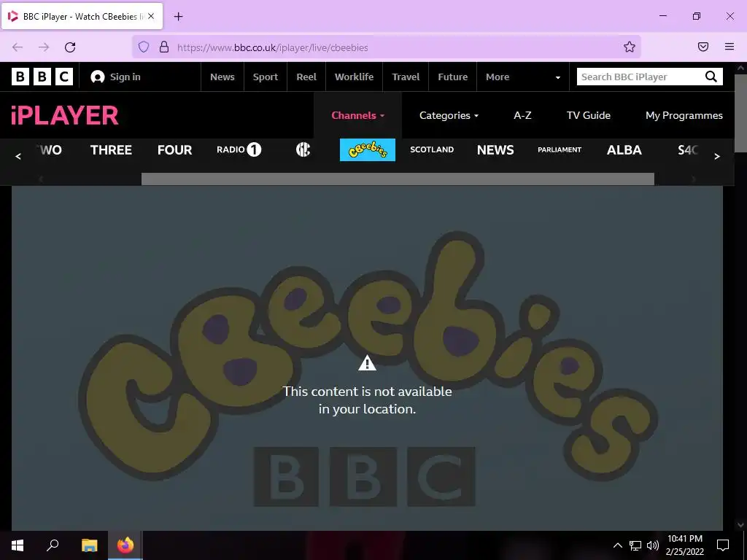Select the CBBC channel logo
The image size is (747, 560).
(x=303, y=149)
